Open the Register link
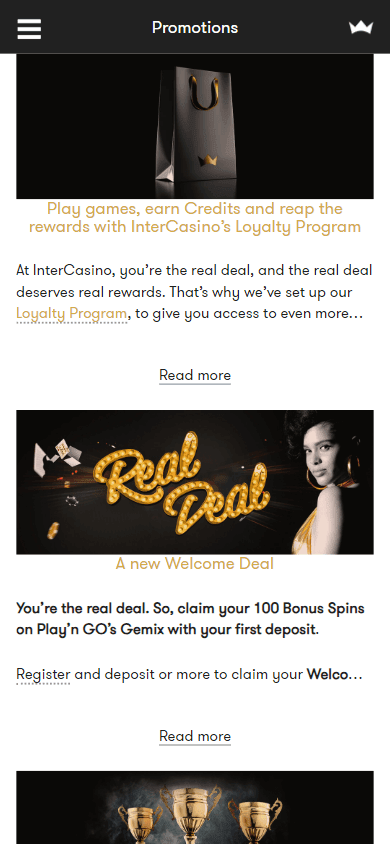The height and width of the screenshot is (844, 390). coord(43,674)
